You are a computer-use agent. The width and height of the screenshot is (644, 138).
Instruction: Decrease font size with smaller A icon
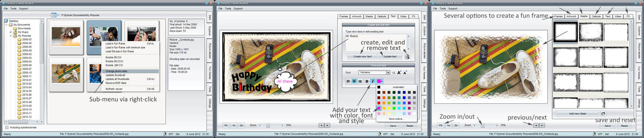point(405,73)
